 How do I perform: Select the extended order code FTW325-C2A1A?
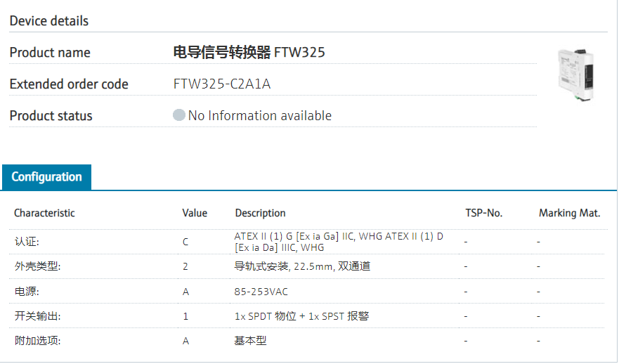click(x=222, y=84)
